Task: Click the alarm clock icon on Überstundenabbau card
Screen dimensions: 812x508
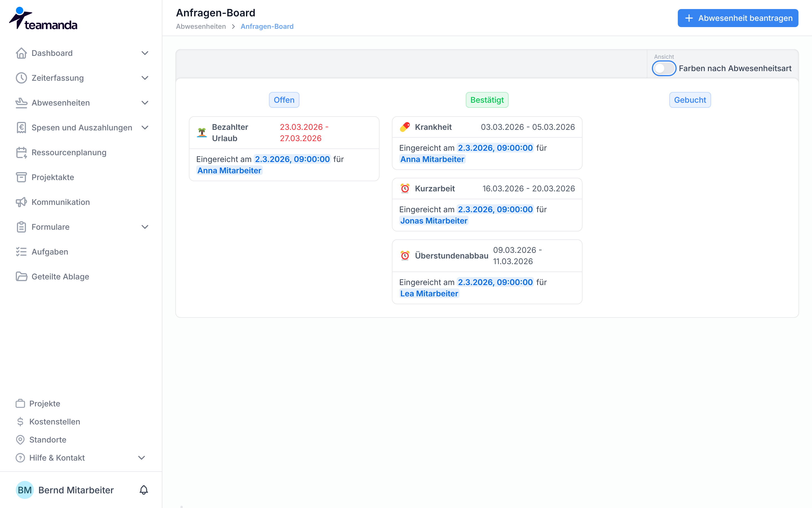Action: 405,256
